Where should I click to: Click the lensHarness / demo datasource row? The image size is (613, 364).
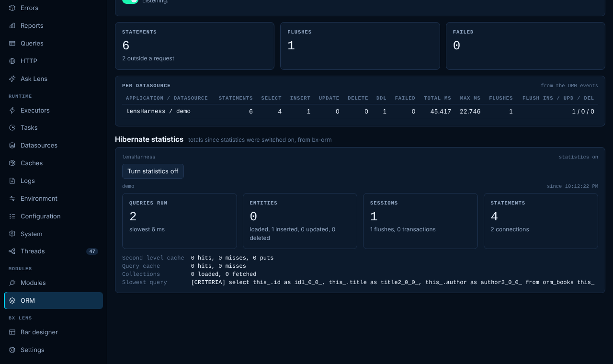click(x=360, y=112)
